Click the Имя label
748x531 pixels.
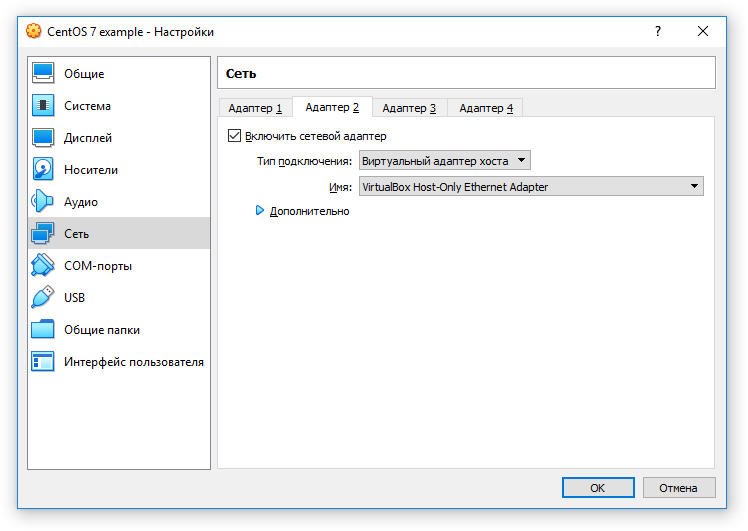(341, 187)
